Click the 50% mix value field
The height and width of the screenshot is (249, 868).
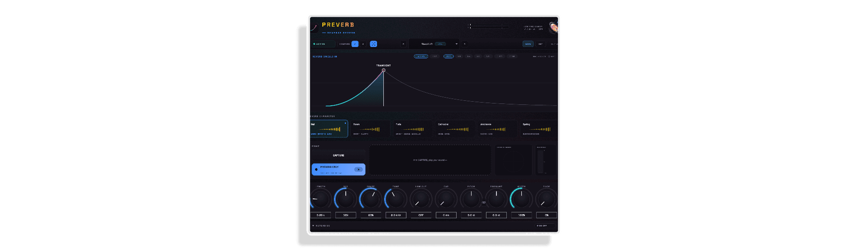click(x=346, y=215)
